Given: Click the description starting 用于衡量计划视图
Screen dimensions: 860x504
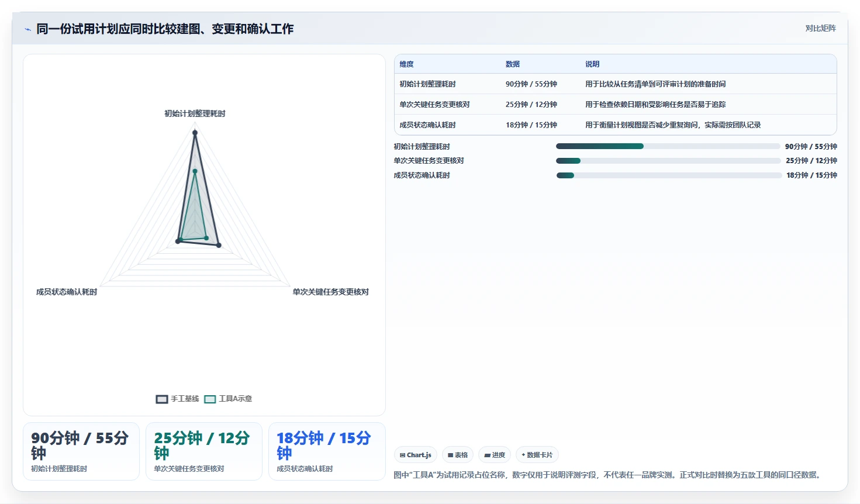Looking at the screenshot, I should [x=673, y=125].
